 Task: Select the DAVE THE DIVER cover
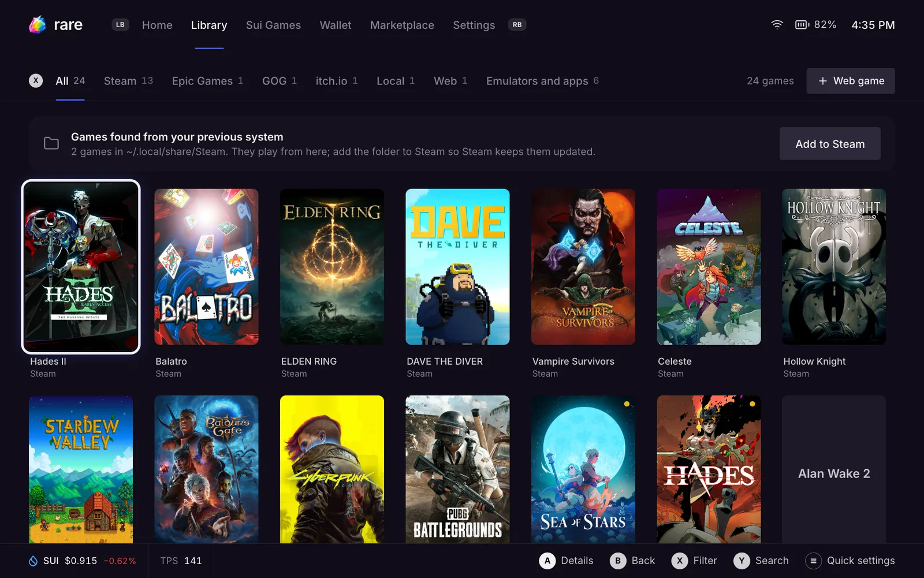click(457, 266)
